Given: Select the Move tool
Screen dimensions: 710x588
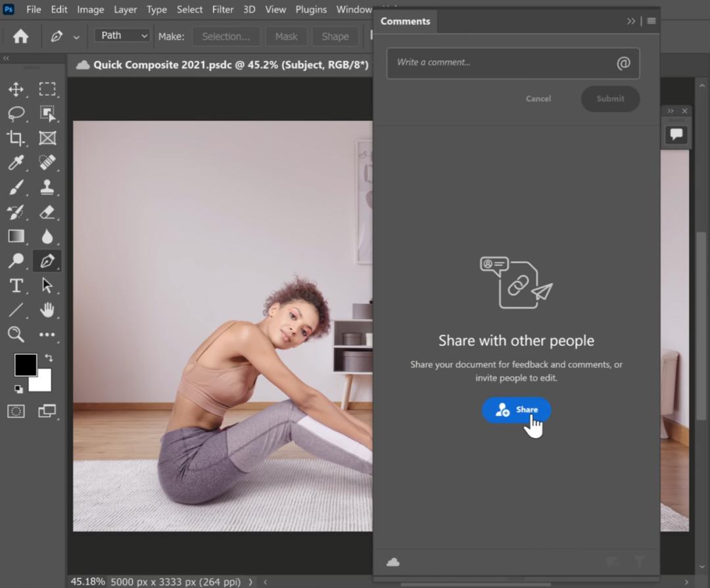Looking at the screenshot, I should click(x=16, y=89).
